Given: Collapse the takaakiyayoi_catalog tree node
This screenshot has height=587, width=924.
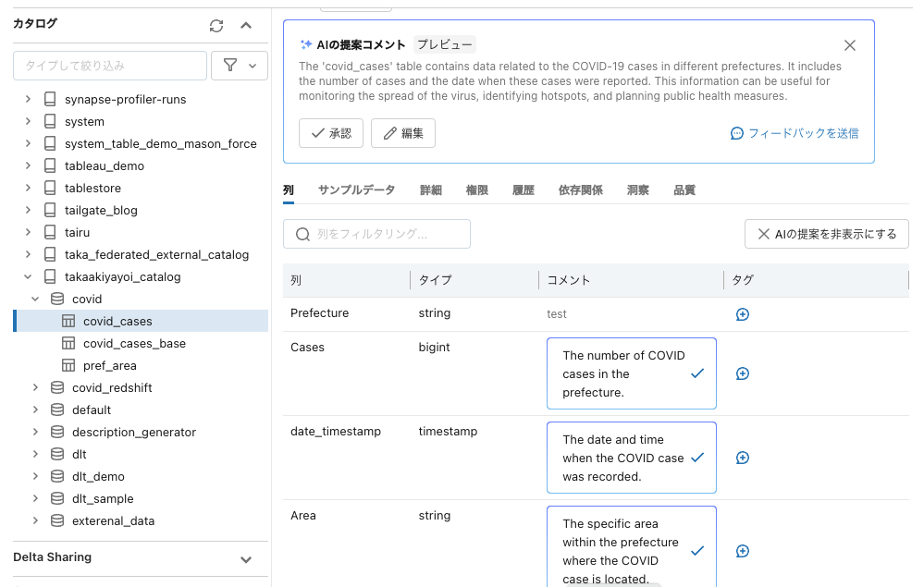Looking at the screenshot, I should click(34, 276).
